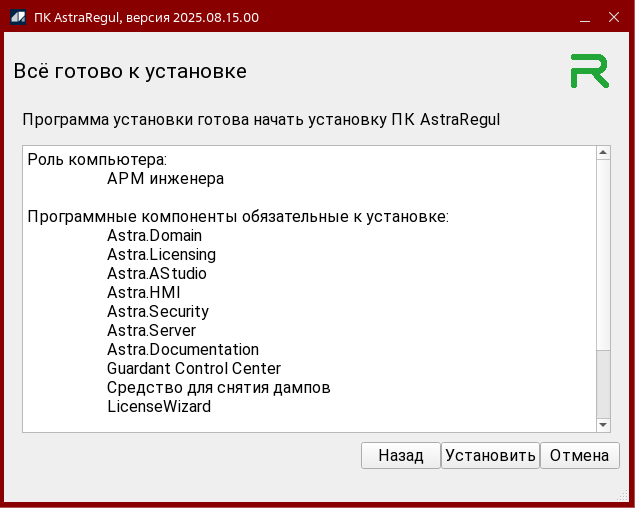Click the AstraRegul title bar app icon

pyautogui.click(x=17, y=17)
